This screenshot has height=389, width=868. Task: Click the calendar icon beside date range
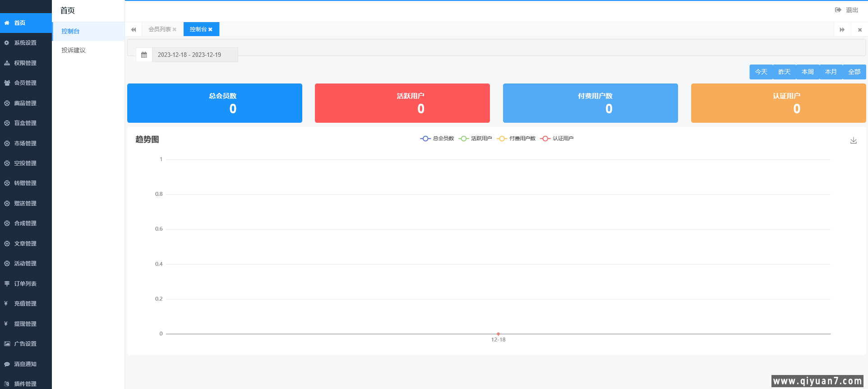click(144, 55)
